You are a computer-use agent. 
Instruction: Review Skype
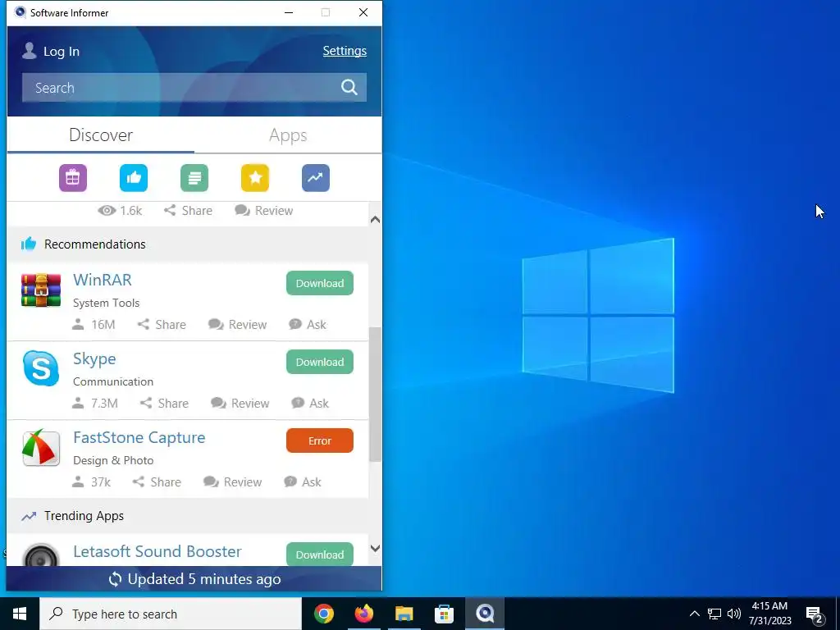(240, 404)
